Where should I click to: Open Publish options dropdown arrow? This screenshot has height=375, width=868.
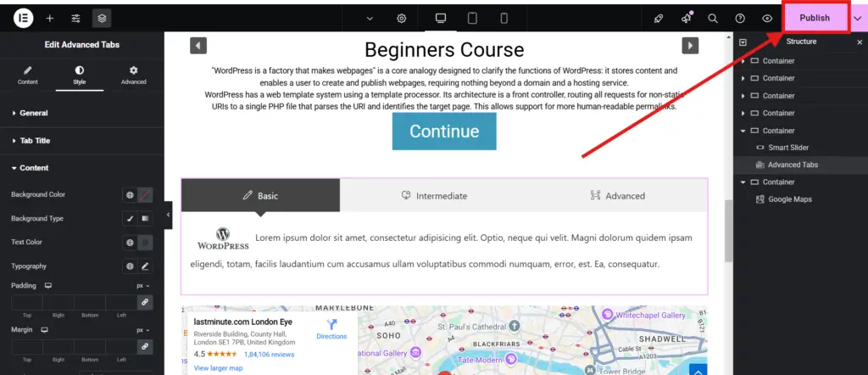pos(858,19)
